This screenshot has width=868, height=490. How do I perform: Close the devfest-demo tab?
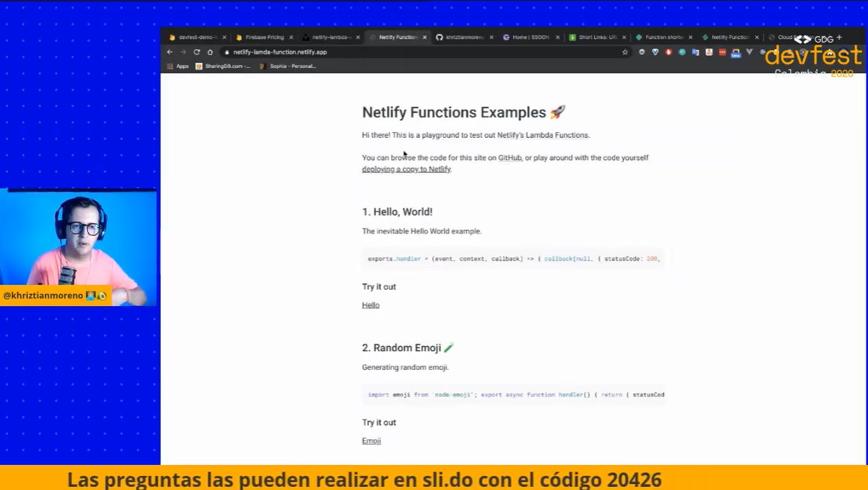coord(225,37)
